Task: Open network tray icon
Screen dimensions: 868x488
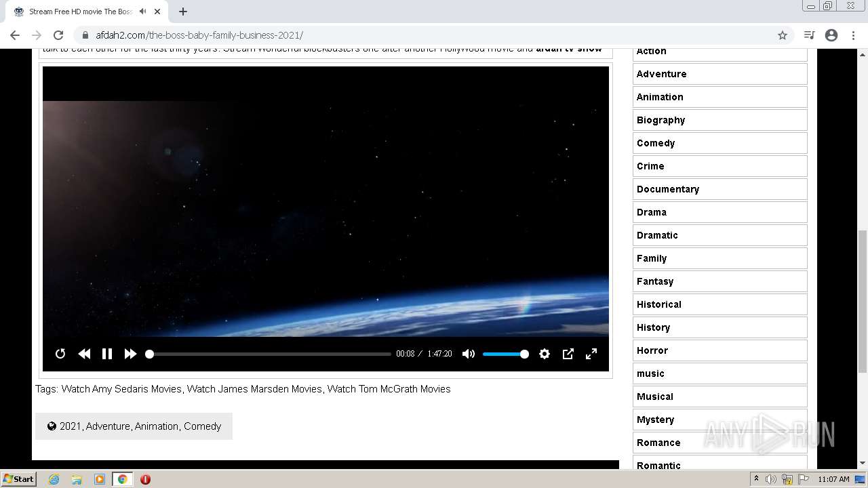Action: click(x=787, y=479)
